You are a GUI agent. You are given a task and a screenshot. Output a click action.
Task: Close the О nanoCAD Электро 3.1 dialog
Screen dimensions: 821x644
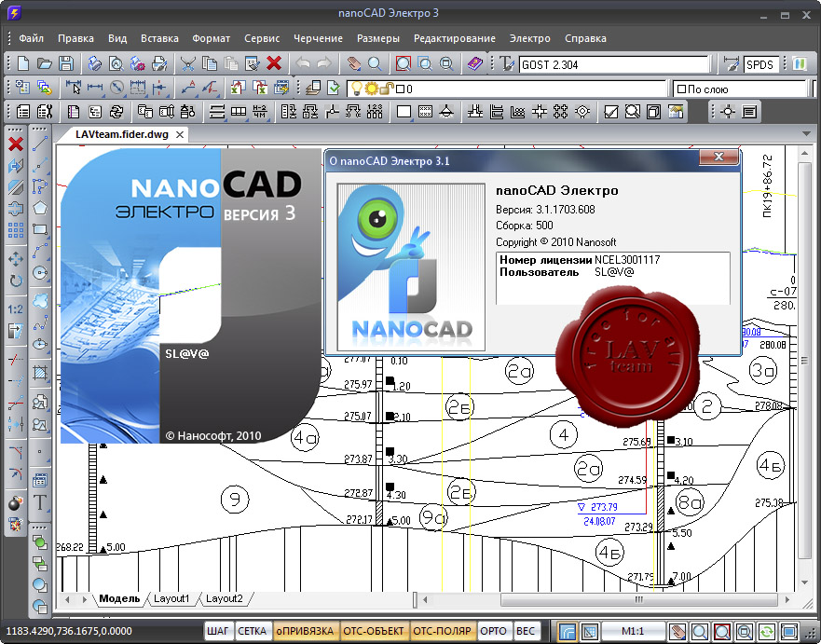coord(718,157)
